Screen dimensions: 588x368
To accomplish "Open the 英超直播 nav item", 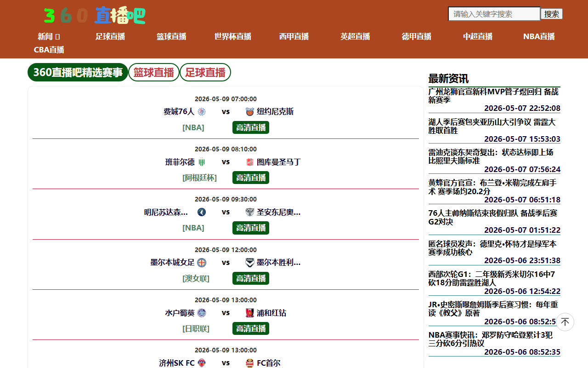I will pyautogui.click(x=355, y=36).
